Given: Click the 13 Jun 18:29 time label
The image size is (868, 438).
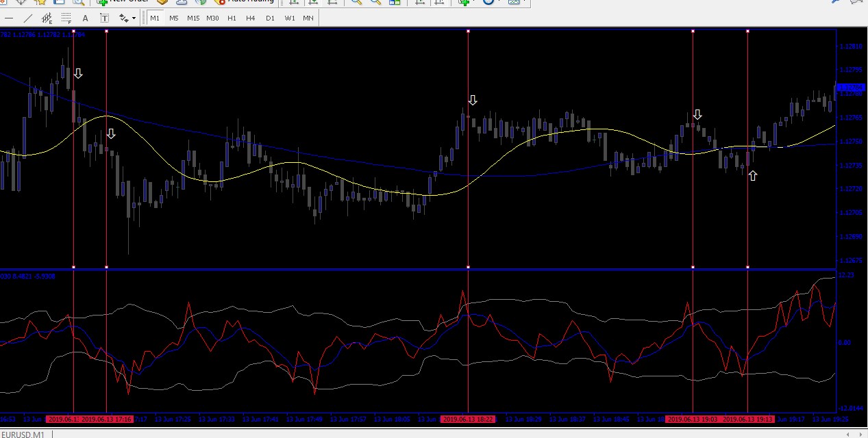Looking at the screenshot, I should point(523,419).
